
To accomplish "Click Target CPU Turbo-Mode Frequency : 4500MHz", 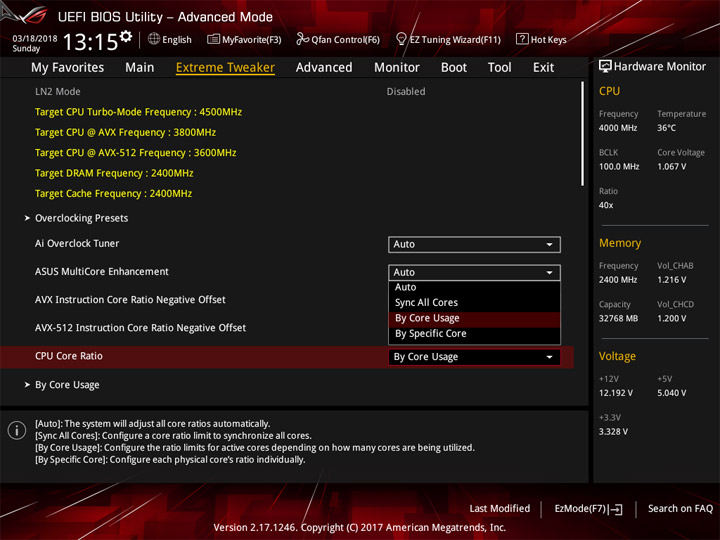I will (138, 112).
